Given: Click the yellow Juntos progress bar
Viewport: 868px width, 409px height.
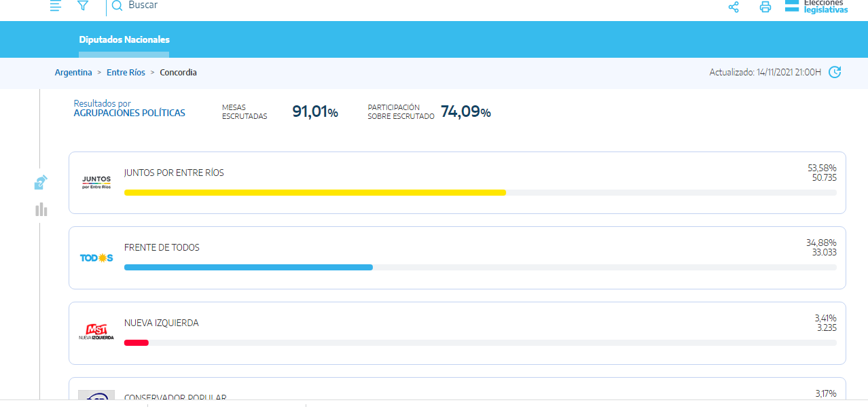Looking at the screenshot, I should (314, 193).
